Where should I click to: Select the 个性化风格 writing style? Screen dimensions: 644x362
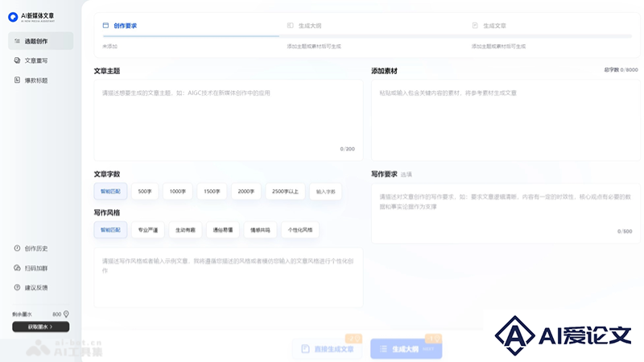pyautogui.click(x=300, y=230)
